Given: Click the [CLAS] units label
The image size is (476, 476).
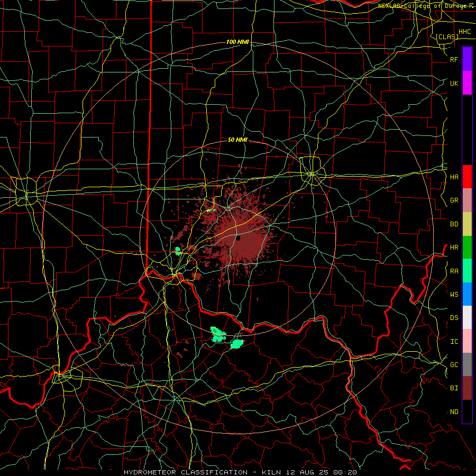Looking at the screenshot, I should [x=447, y=37].
